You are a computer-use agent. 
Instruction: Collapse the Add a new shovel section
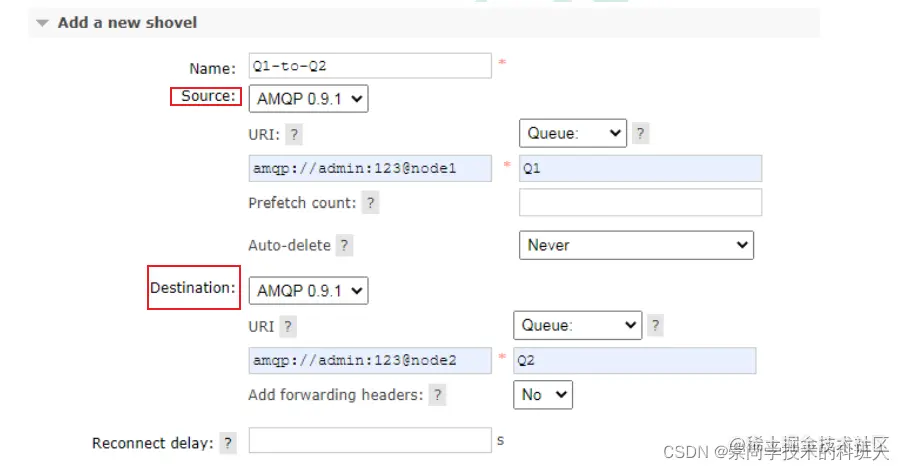(42, 23)
